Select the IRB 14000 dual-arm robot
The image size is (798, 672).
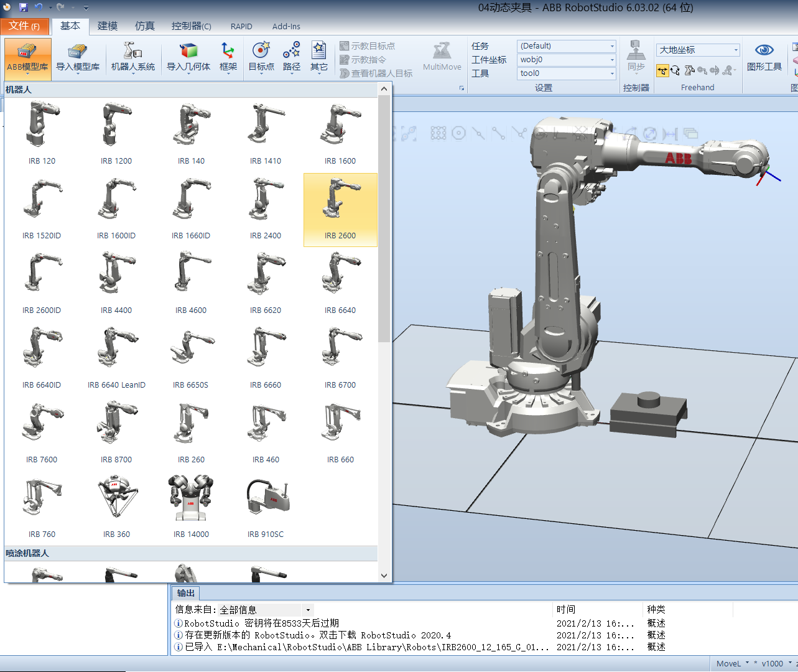191,508
